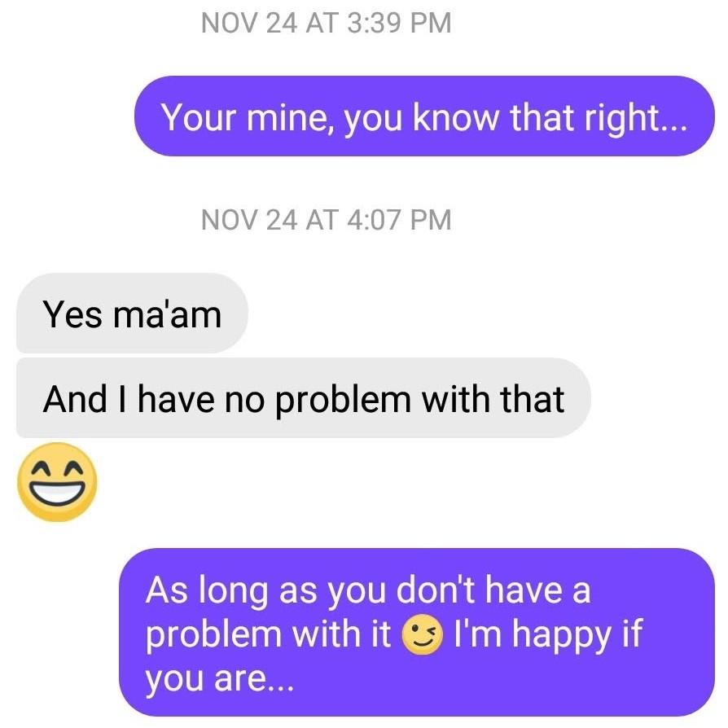The width and height of the screenshot is (728, 728).
Task: Click the word "ma'am" in gray bubble
Action: click(x=168, y=314)
